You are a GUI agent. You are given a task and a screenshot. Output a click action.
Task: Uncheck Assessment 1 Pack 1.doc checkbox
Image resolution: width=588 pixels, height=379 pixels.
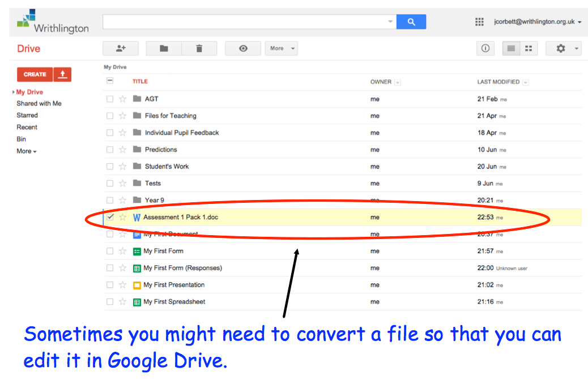(110, 217)
